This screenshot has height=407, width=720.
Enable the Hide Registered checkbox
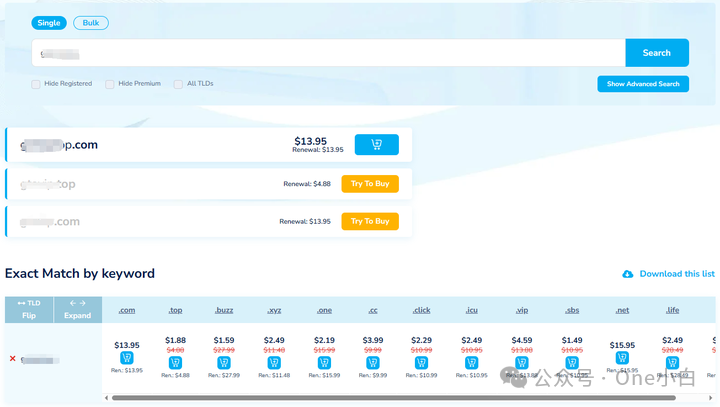[x=36, y=84]
